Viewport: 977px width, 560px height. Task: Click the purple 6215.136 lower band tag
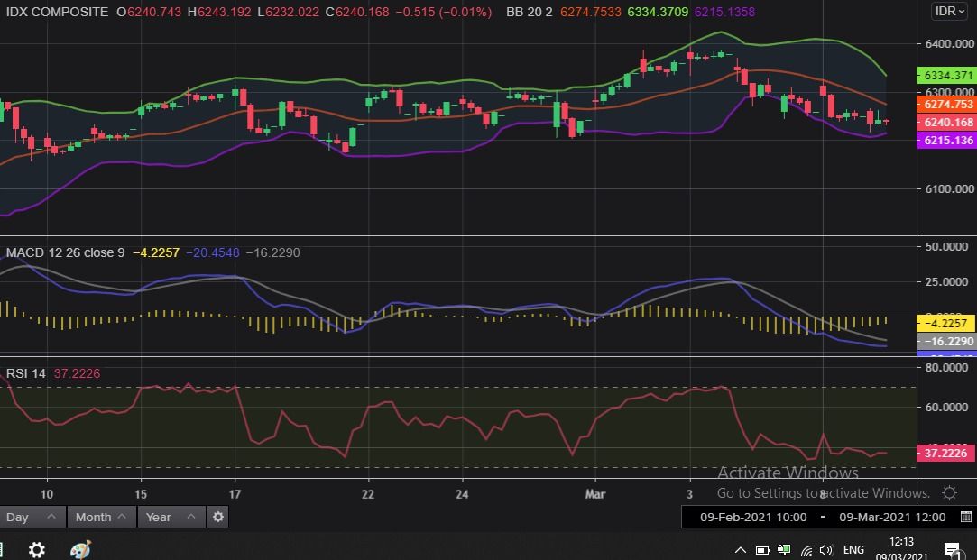click(945, 141)
